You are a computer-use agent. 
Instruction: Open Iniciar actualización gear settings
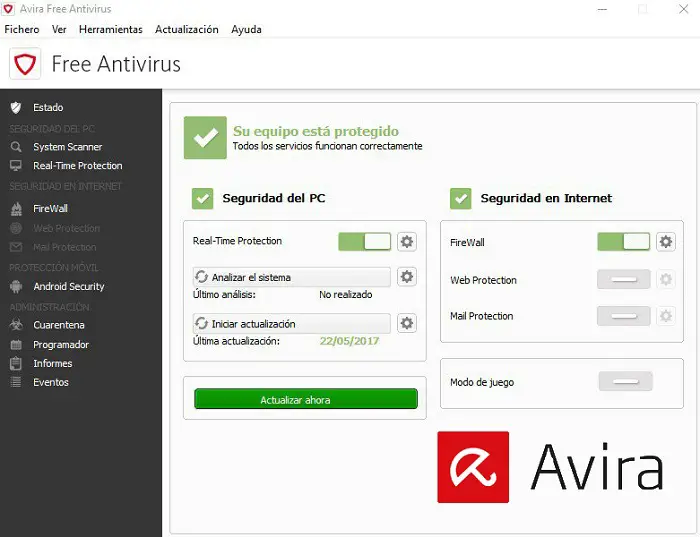[407, 323]
